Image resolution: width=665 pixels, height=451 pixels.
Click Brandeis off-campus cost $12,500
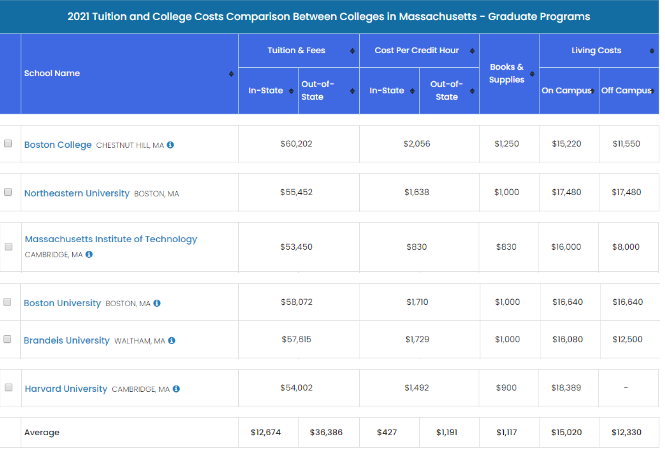click(x=627, y=339)
